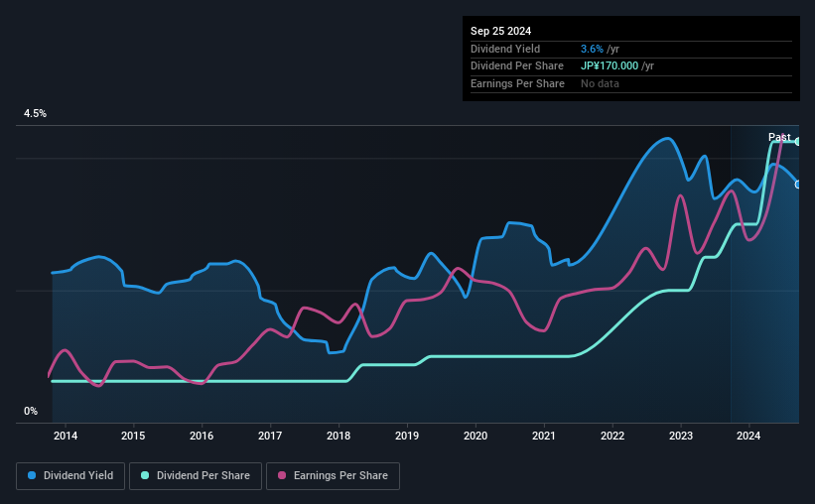Click the 2021 x-axis label
The width and height of the screenshot is (815, 504).
[x=544, y=436]
